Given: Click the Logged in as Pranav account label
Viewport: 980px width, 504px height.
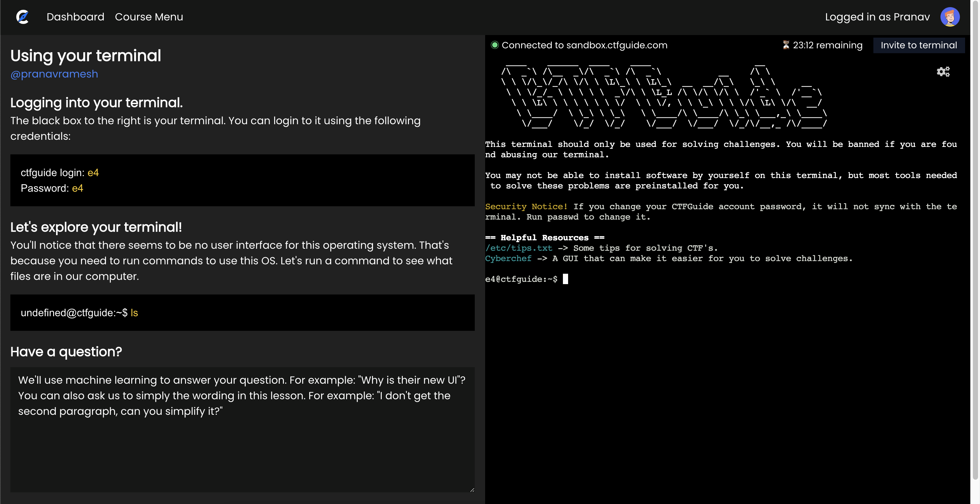Looking at the screenshot, I should pyautogui.click(x=877, y=17).
